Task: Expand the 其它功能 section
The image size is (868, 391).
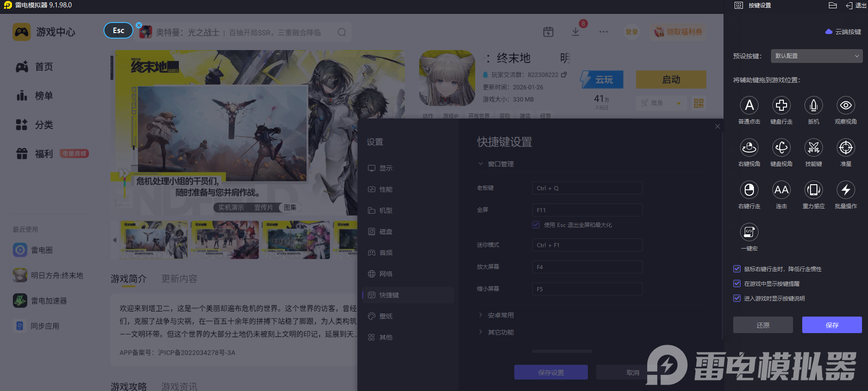Action: [x=496, y=332]
